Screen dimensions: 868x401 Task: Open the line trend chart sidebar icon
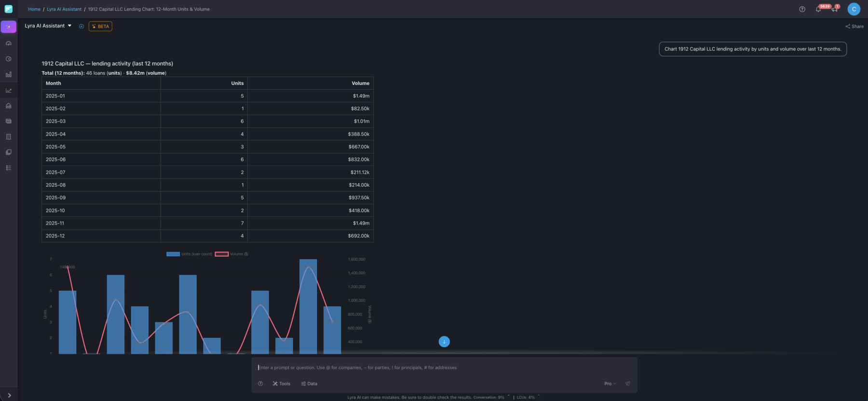point(9,90)
